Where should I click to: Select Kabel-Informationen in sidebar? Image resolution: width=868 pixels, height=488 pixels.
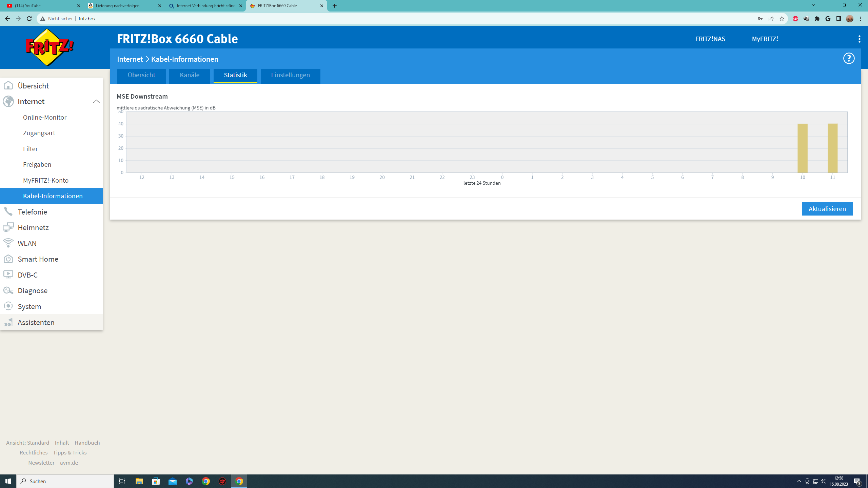pyautogui.click(x=51, y=196)
